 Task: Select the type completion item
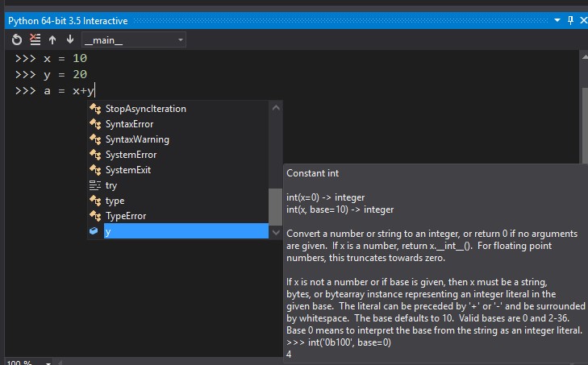[115, 201]
